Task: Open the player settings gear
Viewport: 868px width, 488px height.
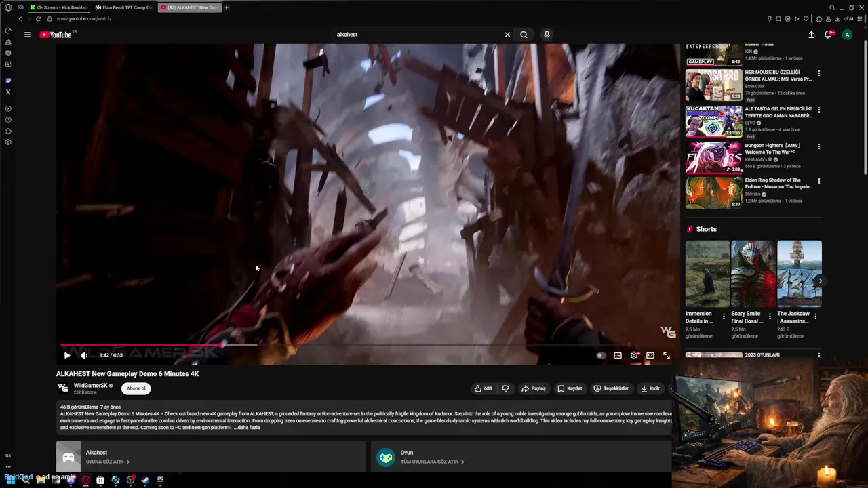Action: point(634,355)
